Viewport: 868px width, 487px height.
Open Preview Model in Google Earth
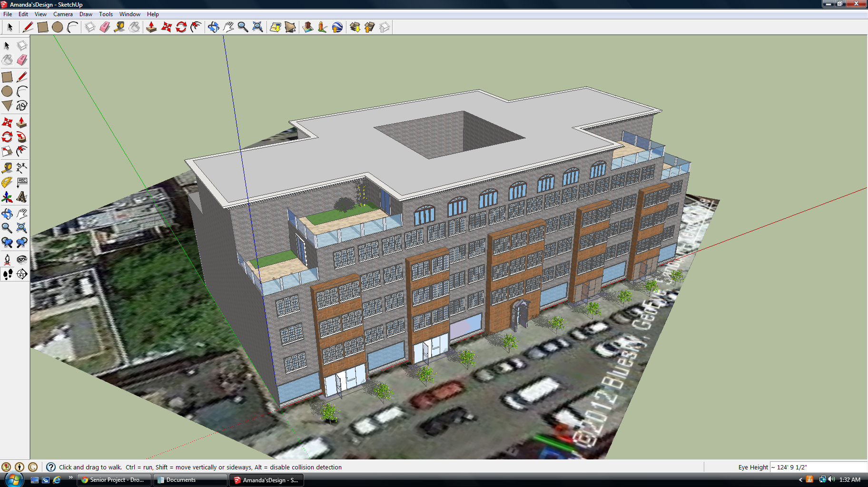pyautogui.click(x=337, y=27)
